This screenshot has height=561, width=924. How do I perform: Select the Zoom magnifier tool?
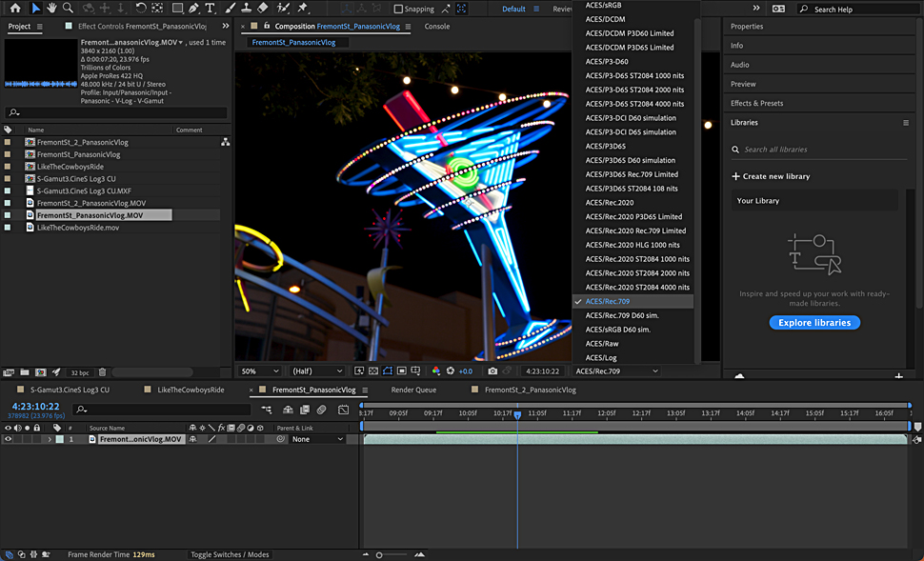tap(69, 9)
